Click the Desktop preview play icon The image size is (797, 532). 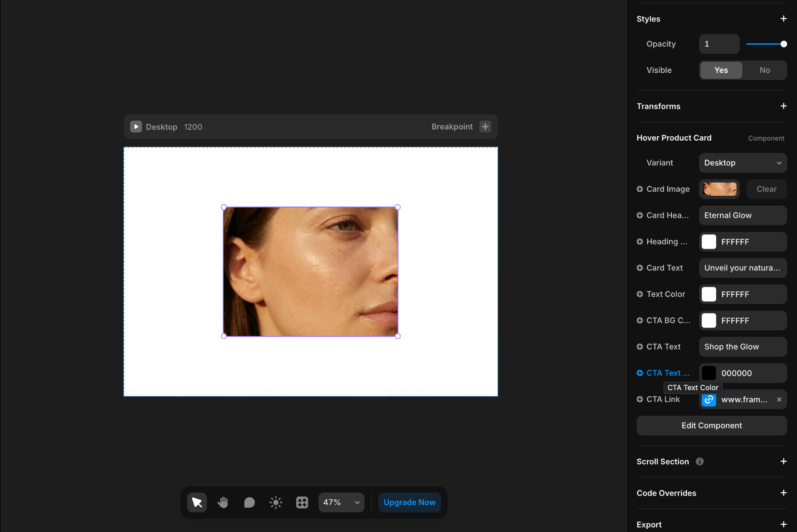(x=136, y=127)
